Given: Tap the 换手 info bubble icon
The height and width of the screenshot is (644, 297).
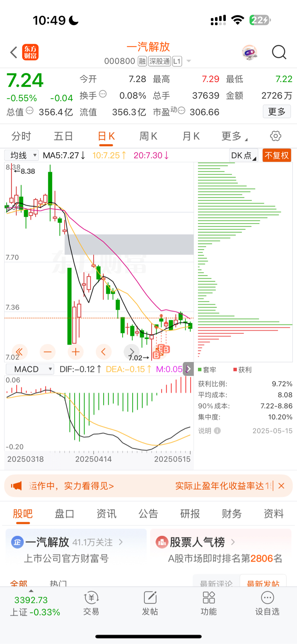Looking at the screenshot, I should pos(103,94).
